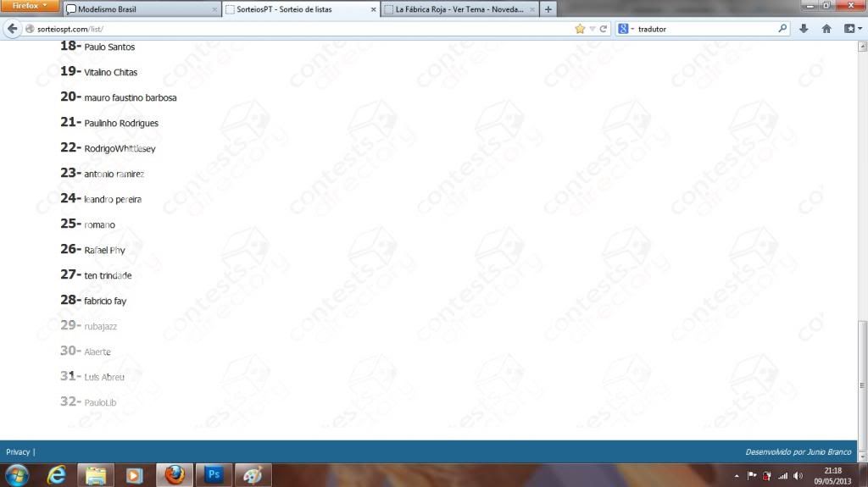Switch to the La Fábrica Roja tab
The width and height of the screenshot is (868, 487).
pos(459,9)
